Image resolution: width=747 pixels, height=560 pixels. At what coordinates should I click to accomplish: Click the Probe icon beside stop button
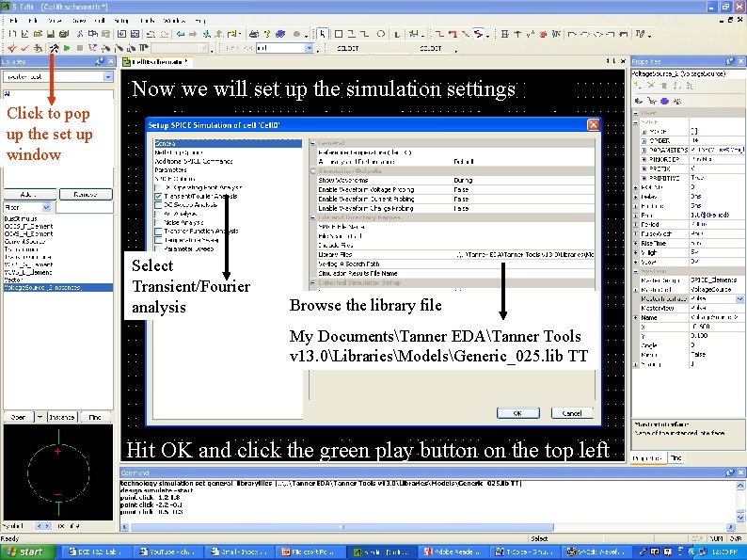click(x=92, y=48)
